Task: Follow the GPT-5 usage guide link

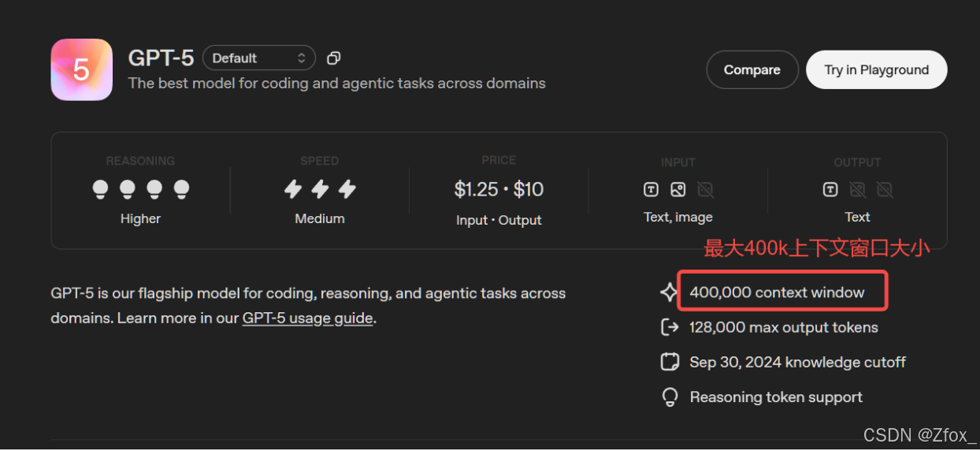Action: [307, 319]
